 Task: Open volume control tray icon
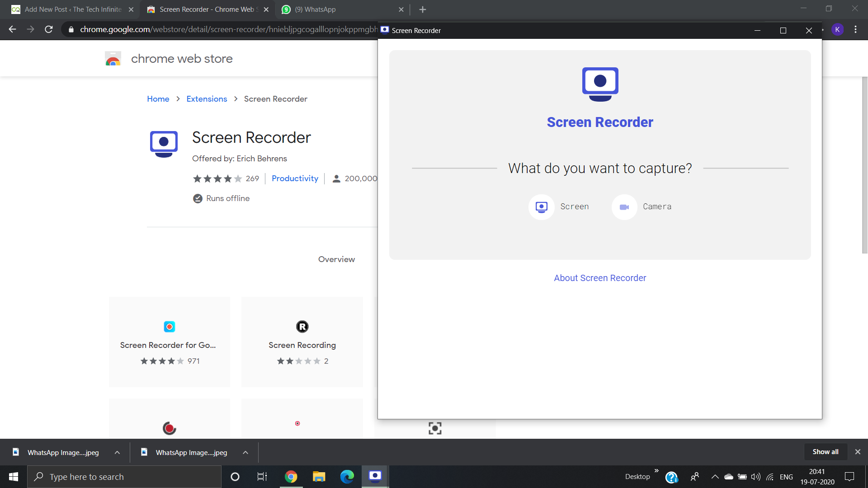click(756, 477)
